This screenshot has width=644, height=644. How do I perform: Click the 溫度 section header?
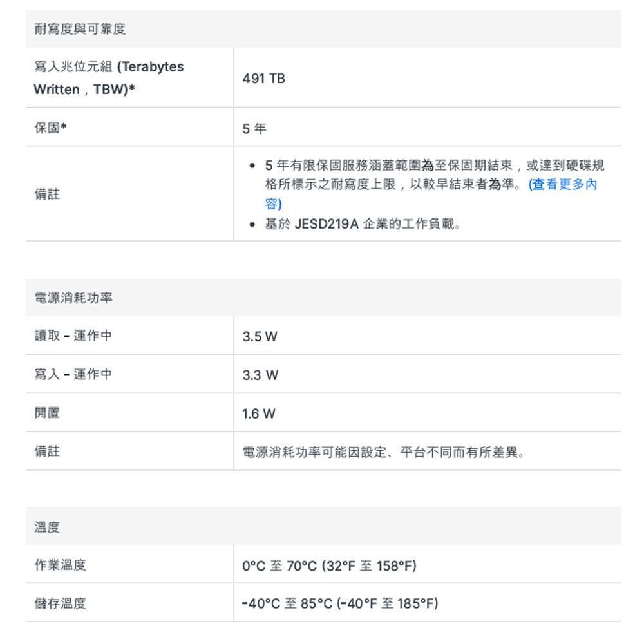47,527
